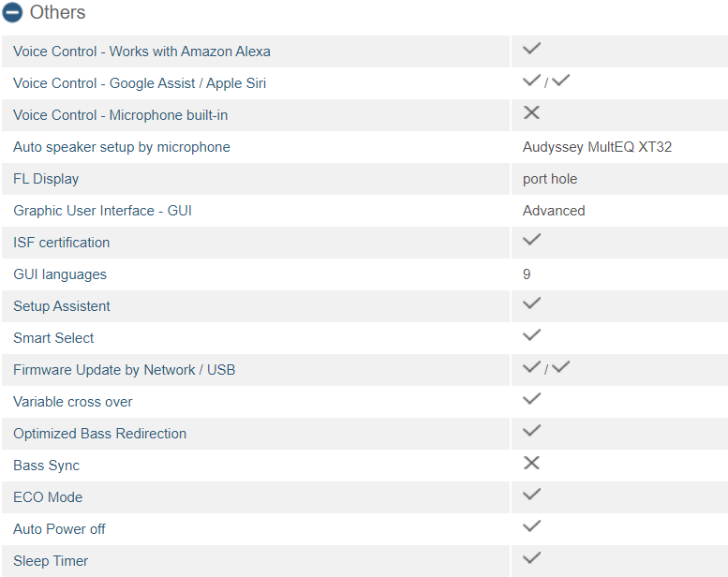
Task: Click the Amazon Alexa checkmark icon
Action: click(x=531, y=49)
